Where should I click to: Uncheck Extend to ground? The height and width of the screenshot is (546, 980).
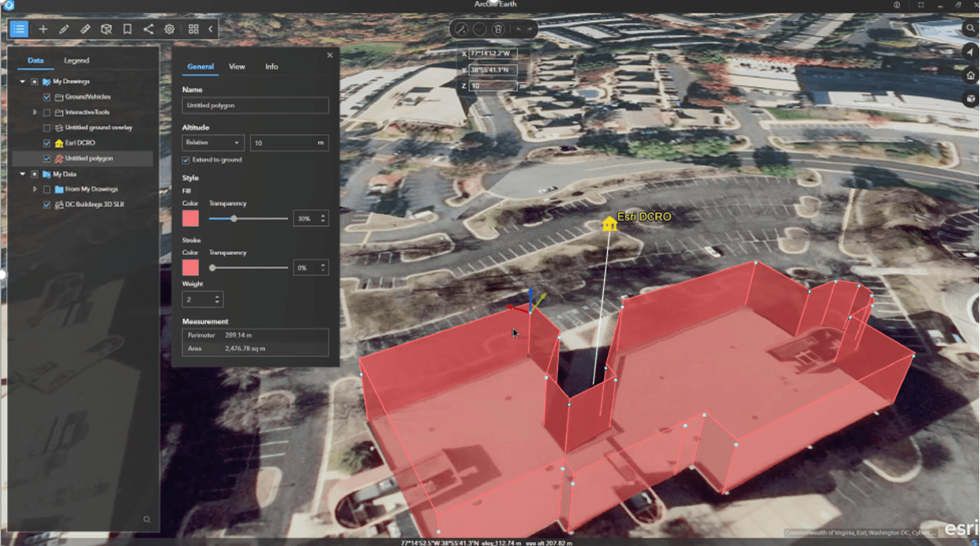(x=186, y=160)
